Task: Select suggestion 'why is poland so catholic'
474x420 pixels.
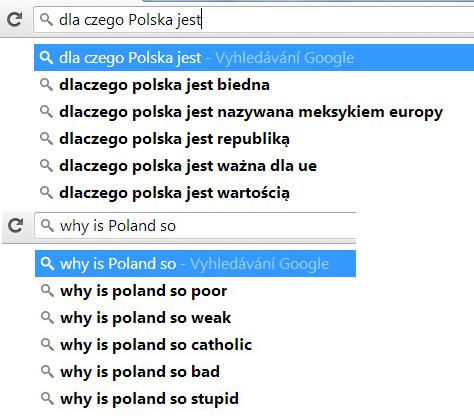Action: point(195,345)
